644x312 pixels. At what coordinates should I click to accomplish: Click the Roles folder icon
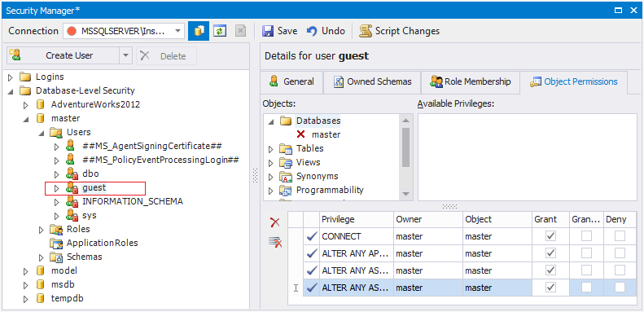tap(56, 230)
